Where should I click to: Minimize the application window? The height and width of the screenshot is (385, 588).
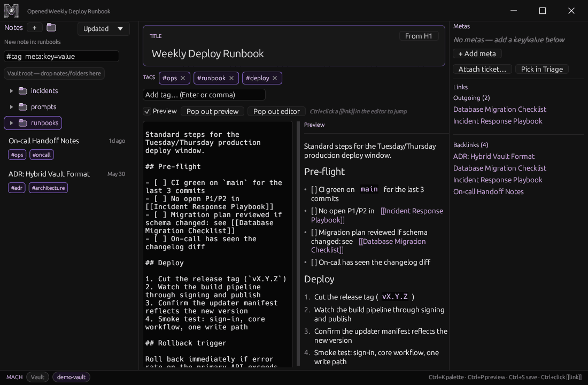click(x=514, y=11)
